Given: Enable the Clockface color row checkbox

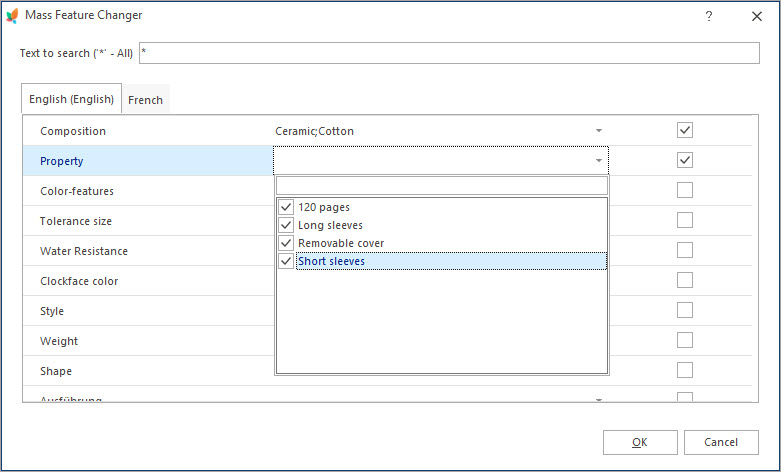Looking at the screenshot, I should point(685,280).
